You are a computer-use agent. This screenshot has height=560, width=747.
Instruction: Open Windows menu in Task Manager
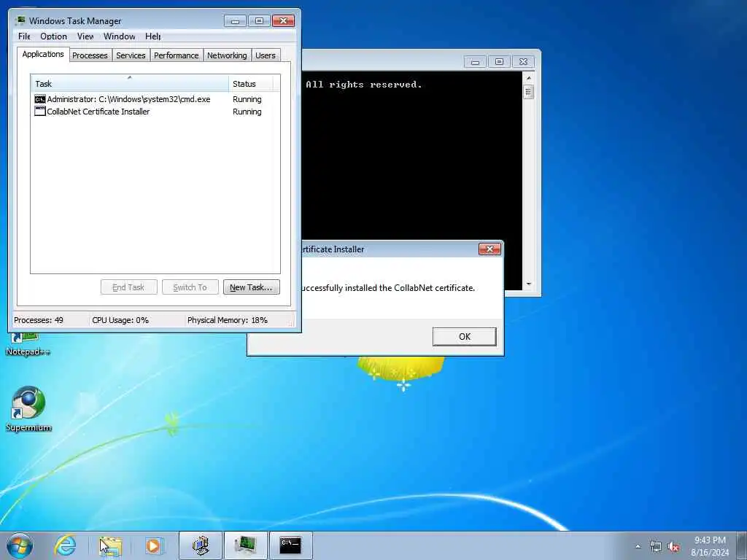pyautogui.click(x=120, y=36)
